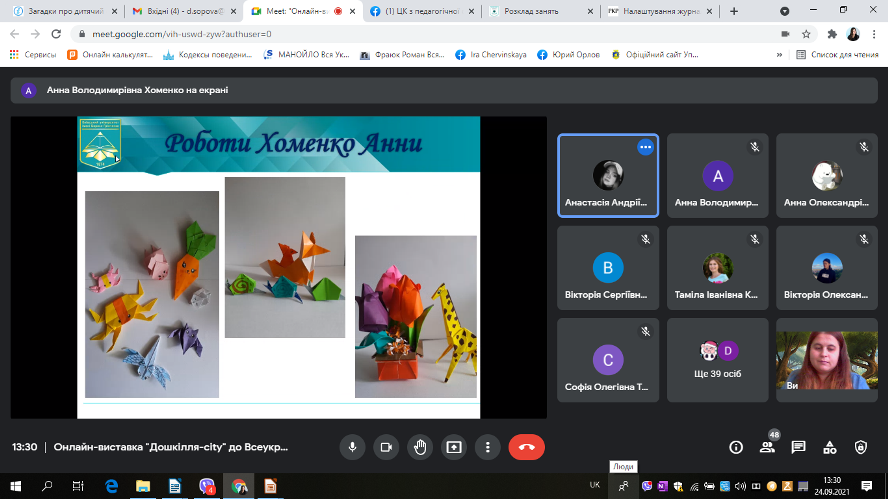This screenshot has height=499, width=888.
Task: Open the activities shapes icon
Action: (829, 447)
